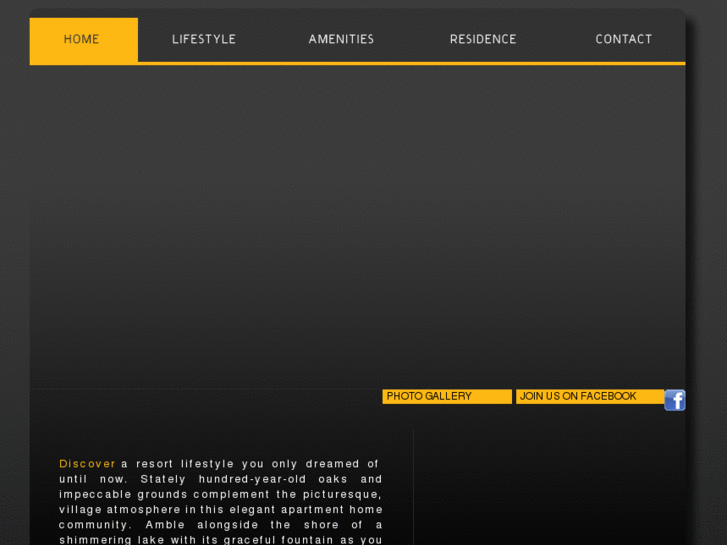Open the Facebook logo icon
Image resolution: width=727 pixels, height=545 pixels.
(x=675, y=400)
